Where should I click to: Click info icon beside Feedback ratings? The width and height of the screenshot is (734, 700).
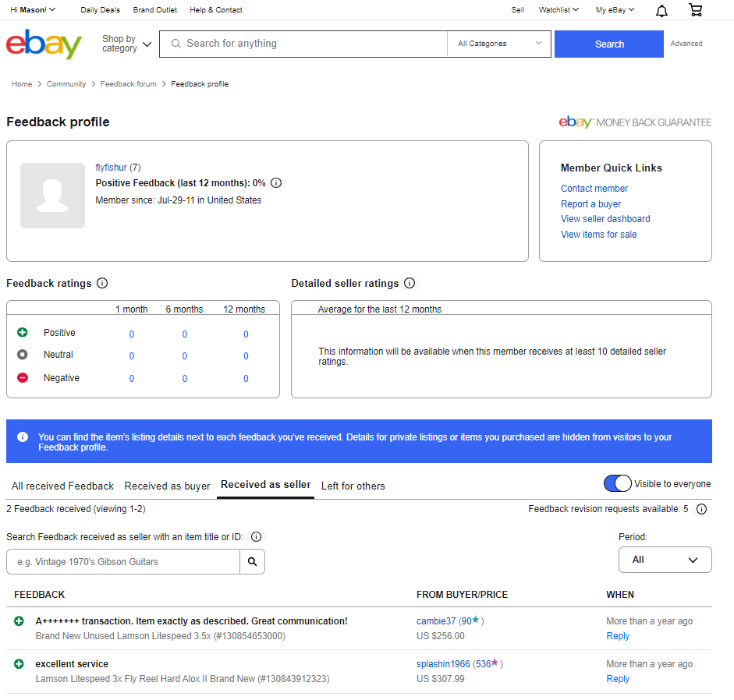(x=102, y=283)
